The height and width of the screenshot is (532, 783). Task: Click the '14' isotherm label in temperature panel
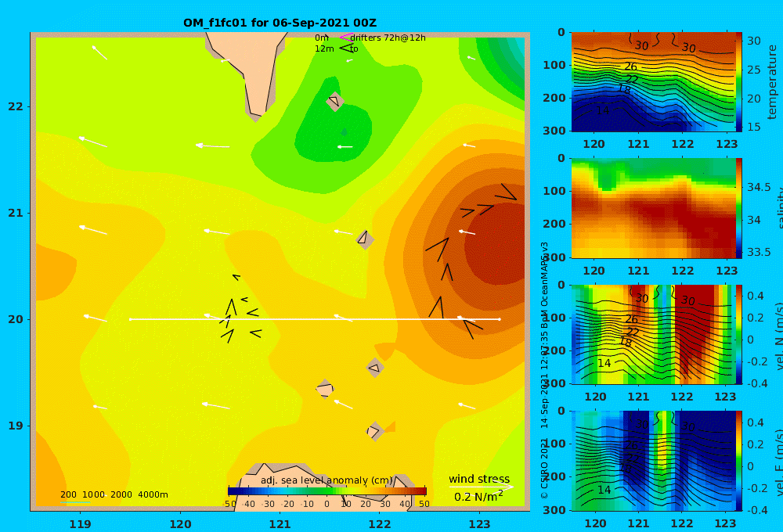(x=603, y=110)
